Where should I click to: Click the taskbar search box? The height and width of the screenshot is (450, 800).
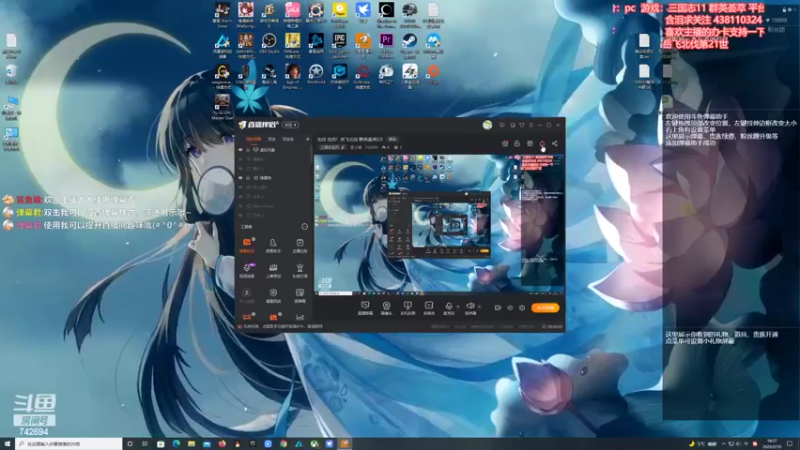(x=69, y=444)
